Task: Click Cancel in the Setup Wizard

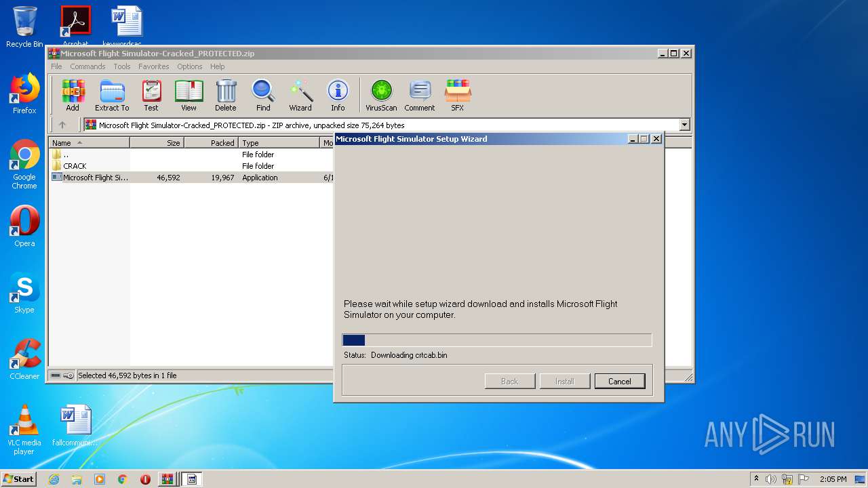Action: (620, 382)
